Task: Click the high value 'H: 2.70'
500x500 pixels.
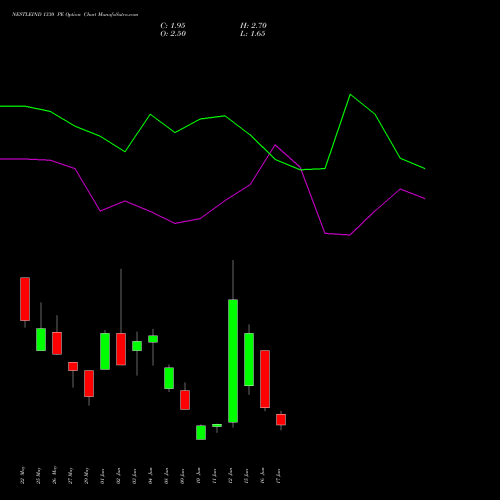Action: [253, 26]
